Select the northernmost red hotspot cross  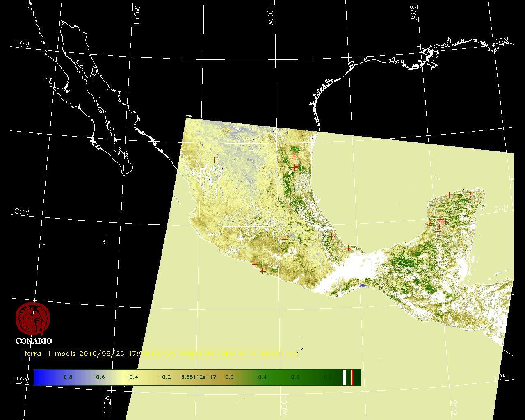coord(295,156)
